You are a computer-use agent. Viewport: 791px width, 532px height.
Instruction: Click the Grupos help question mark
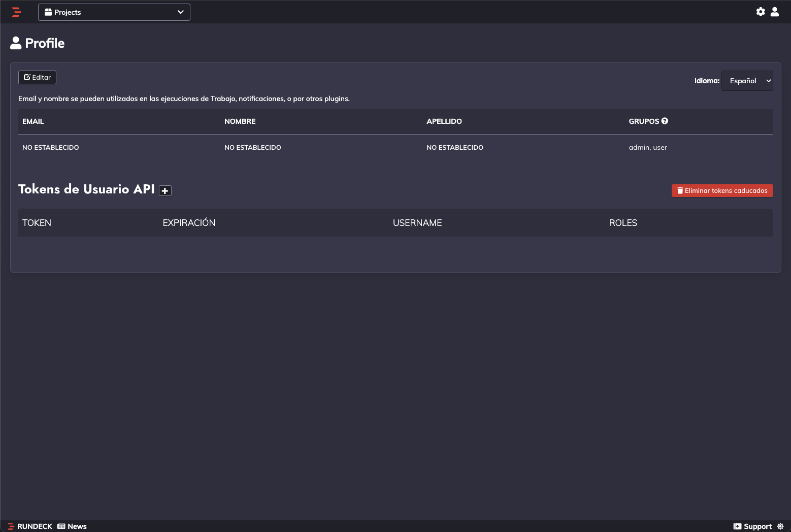[665, 121]
